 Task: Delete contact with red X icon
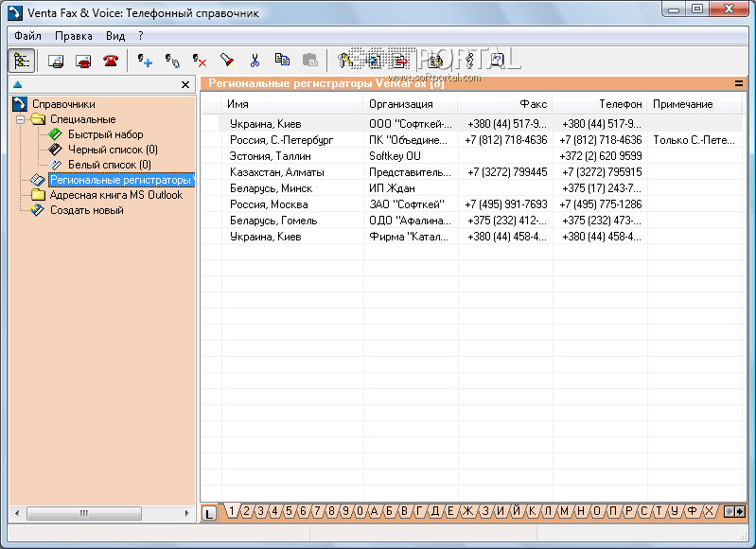[x=200, y=61]
